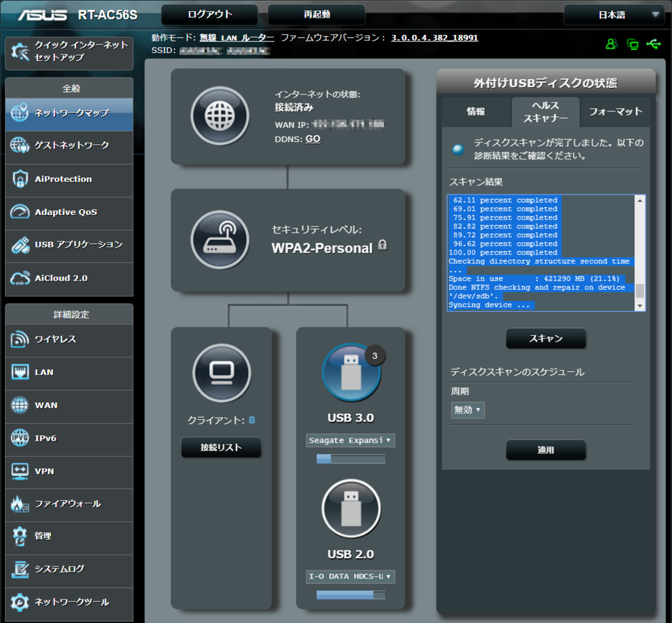Click the Internet globe status icon

220,115
